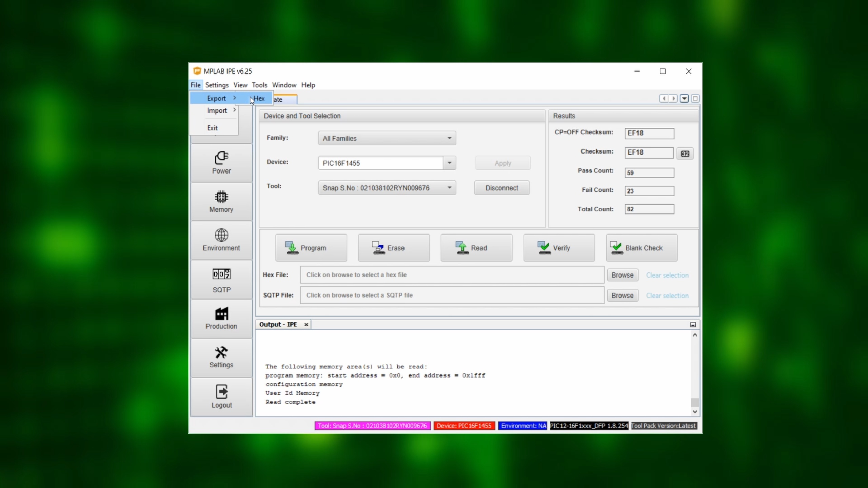The width and height of the screenshot is (868, 488).
Task: Click the Logout sidebar icon
Action: (221, 396)
